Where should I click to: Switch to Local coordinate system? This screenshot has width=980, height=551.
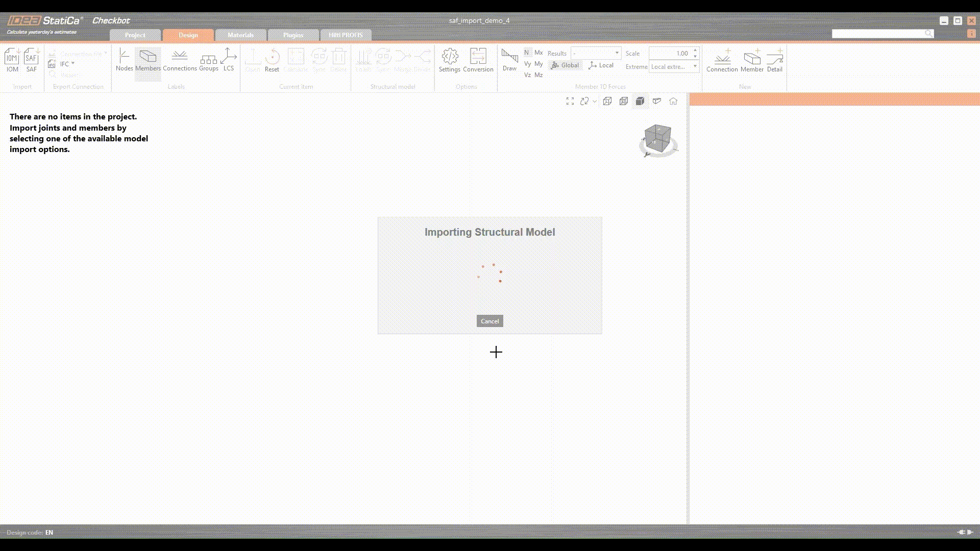(601, 65)
